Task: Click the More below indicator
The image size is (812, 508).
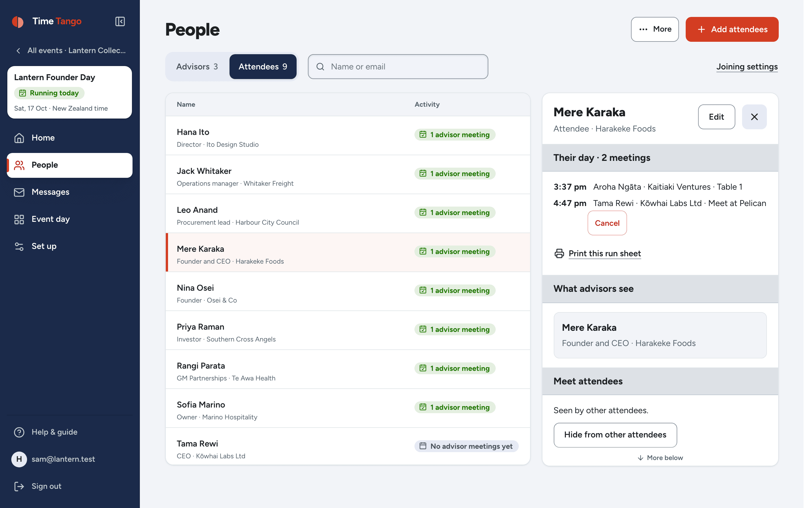Action: (660, 457)
